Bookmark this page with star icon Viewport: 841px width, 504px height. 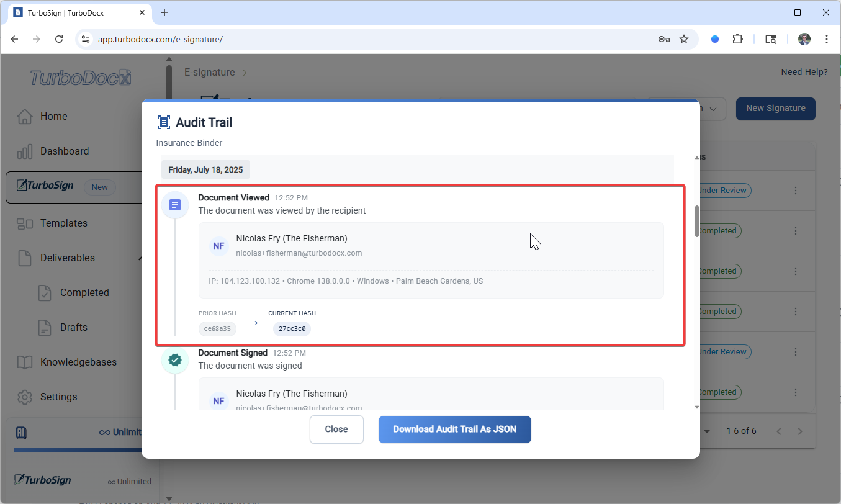pyautogui.click(x=684, y=39)
